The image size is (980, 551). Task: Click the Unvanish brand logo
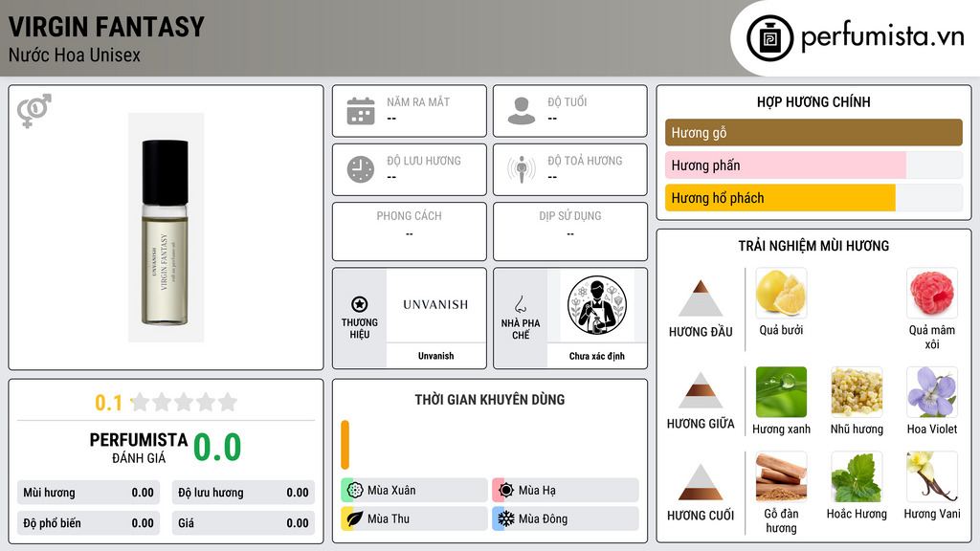[435, 305]
